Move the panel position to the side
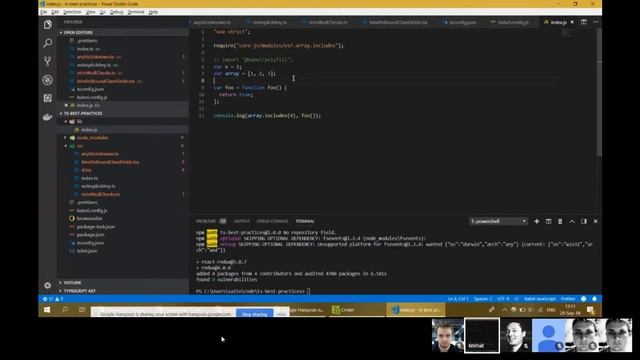Screen dimensions: 640x360 coord(584,221)
